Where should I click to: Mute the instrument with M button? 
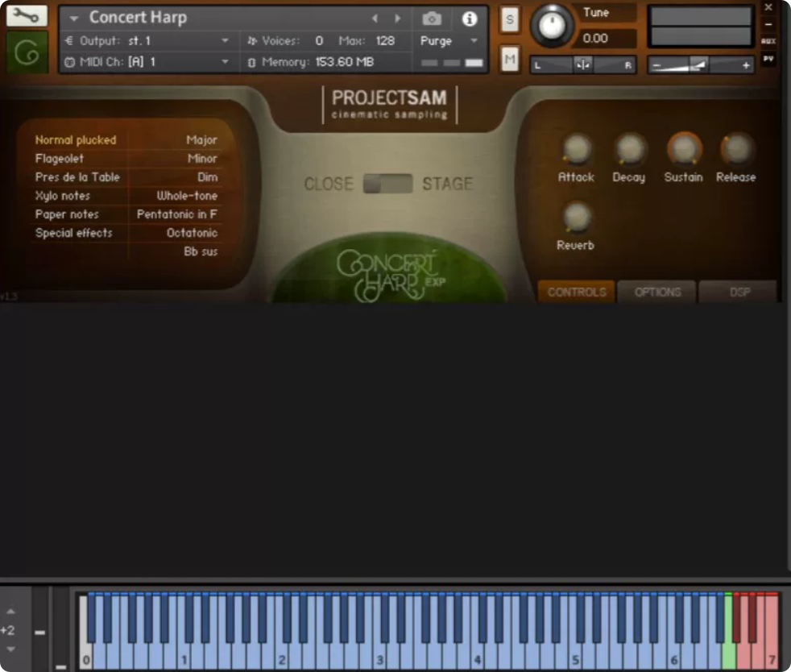point(510,59)
